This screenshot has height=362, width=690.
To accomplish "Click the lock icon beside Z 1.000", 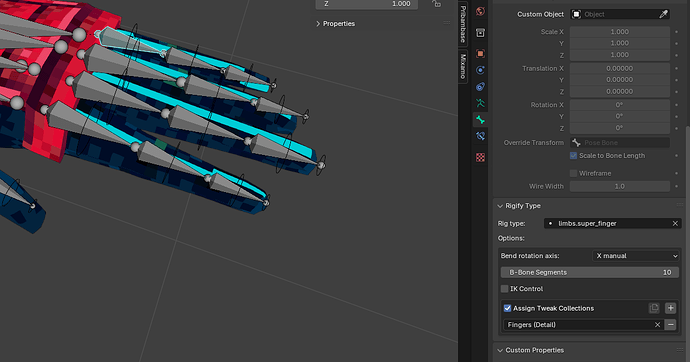I will (437, 4).
